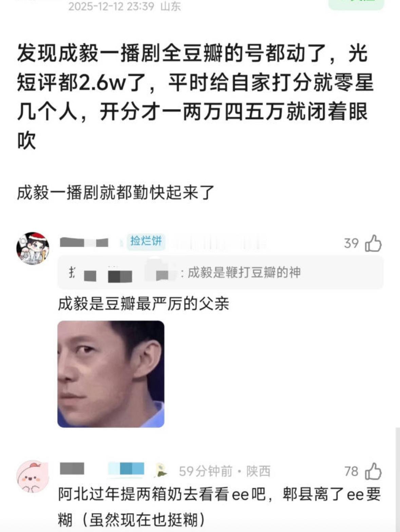Tap the flower badge next to second username
The height and width of the screenshot is (532, 400).
(161, 471)
